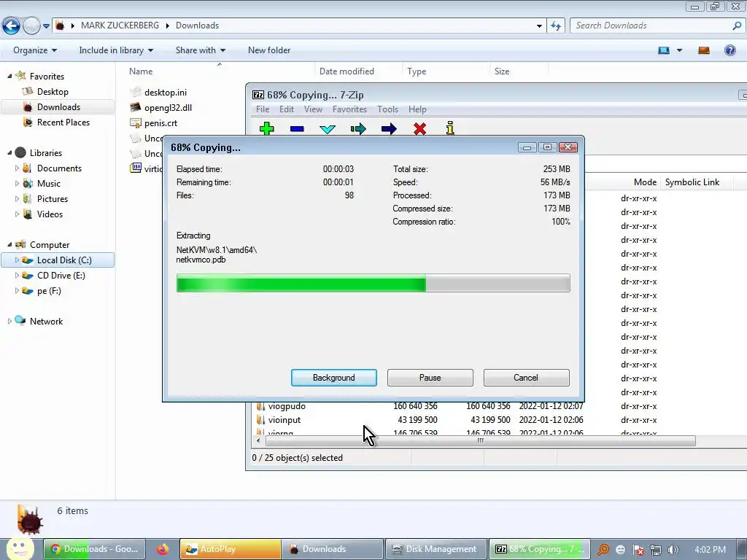
Task: Click the Test checkmark icon in 7-Zip
Action: click(x=328, y=129)
